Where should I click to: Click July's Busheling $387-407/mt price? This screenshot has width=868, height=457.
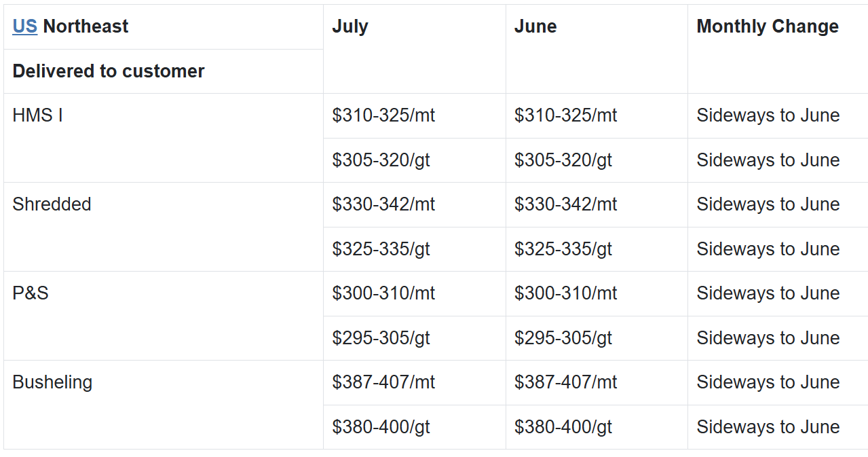point(383,382)
